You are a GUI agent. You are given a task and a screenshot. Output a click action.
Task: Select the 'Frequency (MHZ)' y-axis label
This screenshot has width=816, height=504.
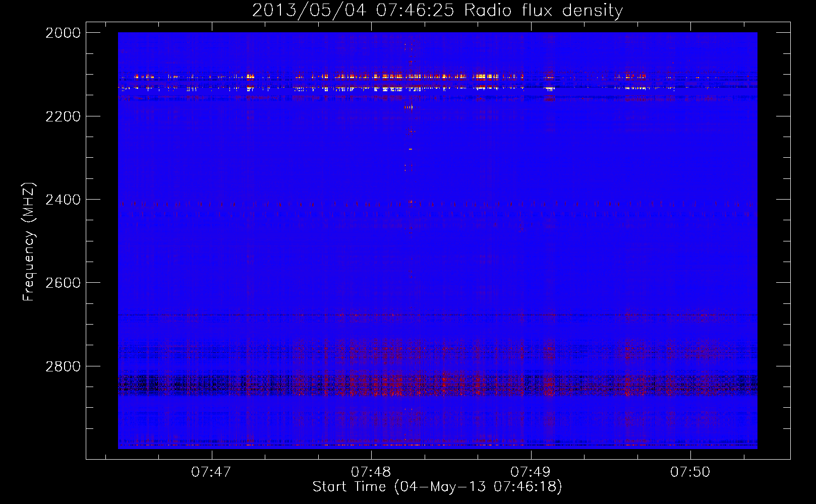(x=29, y=242)
